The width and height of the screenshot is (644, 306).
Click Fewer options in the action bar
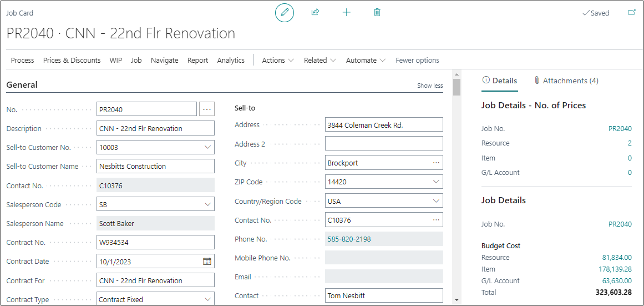point(417,60)
